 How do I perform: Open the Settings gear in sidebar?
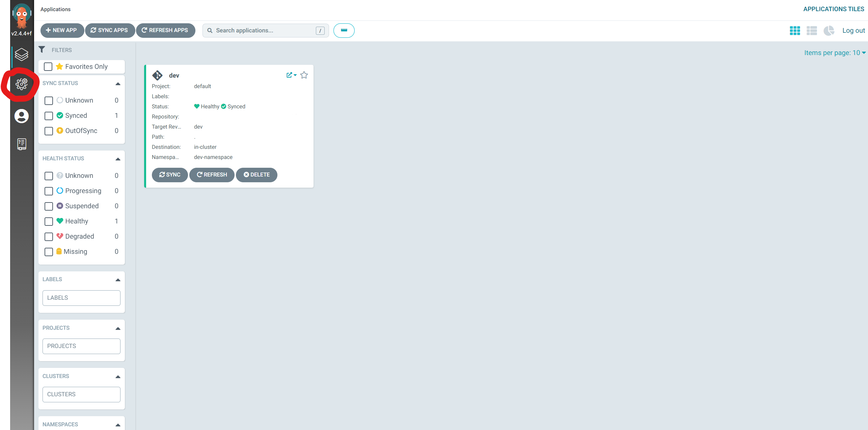(x=22, y=84)
